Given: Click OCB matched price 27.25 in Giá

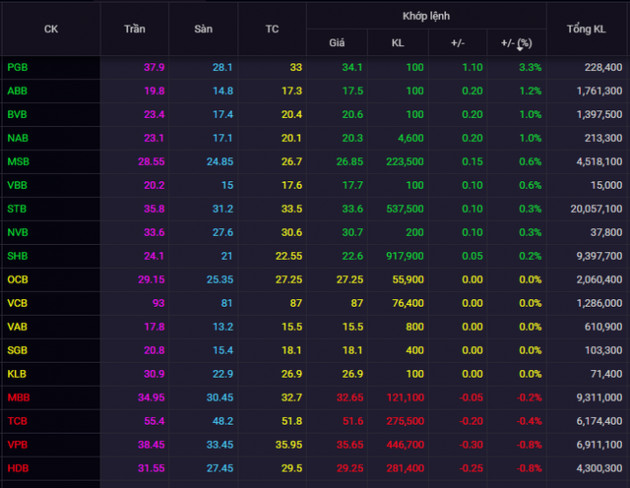Looking at the screenshot, I should click(x=350, y=280).
